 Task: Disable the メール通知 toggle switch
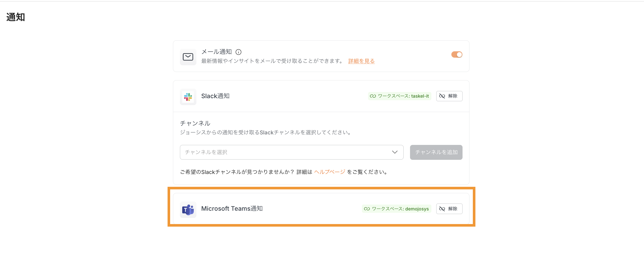click(457, 54)
